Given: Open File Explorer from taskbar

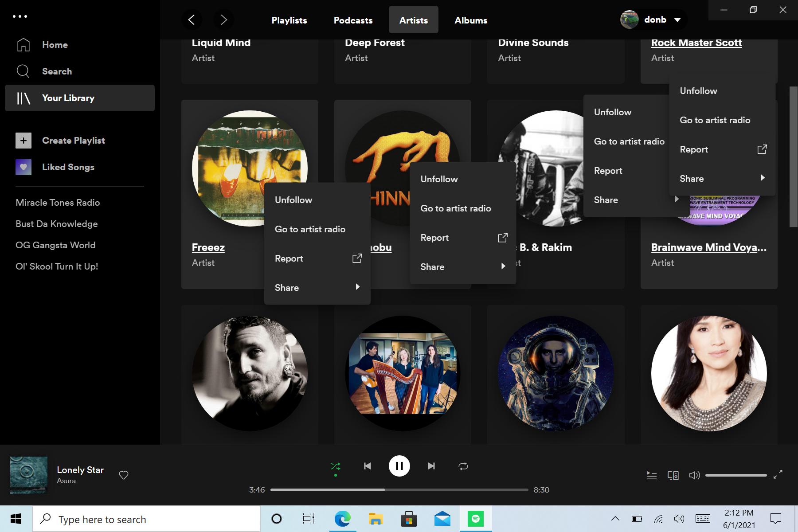Looking at the screenshot, I should coord(376,519).
